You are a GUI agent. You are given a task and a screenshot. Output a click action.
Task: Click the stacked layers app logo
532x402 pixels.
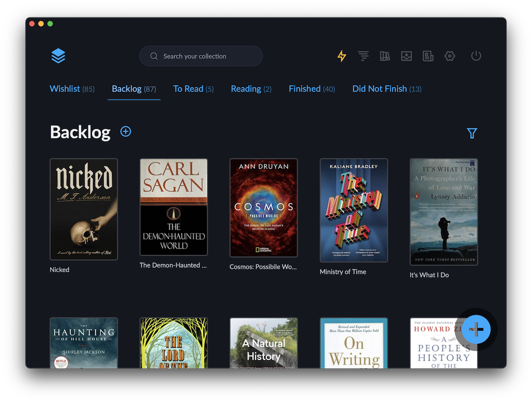point(58,56)
